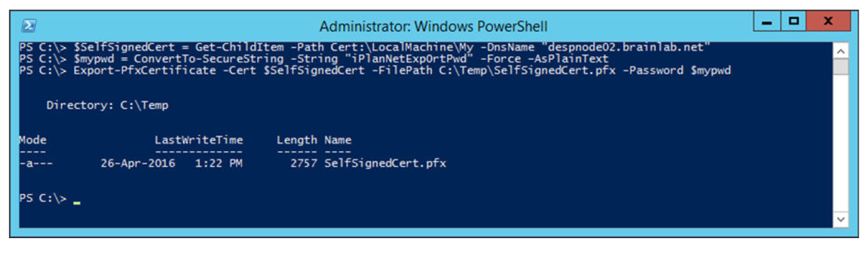Open the PowerShell system menu icon
Screen dimensions: 868x253
click(29, 26)
